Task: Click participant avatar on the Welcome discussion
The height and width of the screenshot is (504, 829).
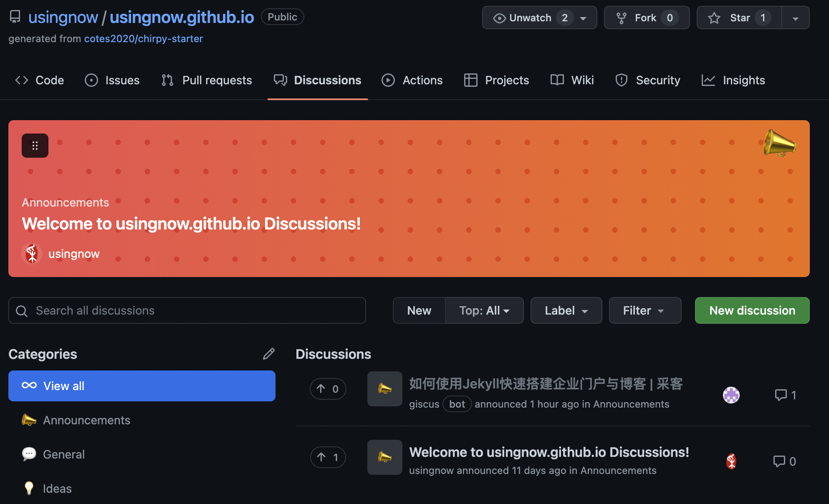Action: [731, 461]
